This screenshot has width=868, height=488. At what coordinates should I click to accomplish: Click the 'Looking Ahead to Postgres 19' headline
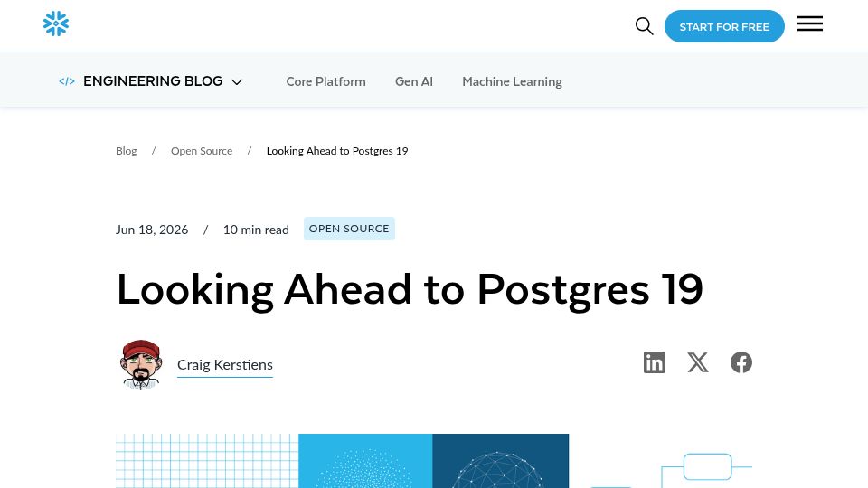(x=410, y=290)
